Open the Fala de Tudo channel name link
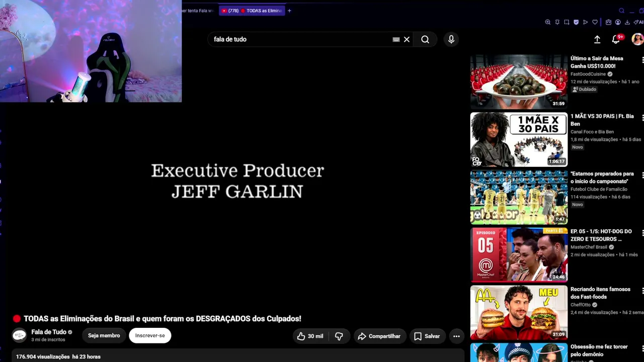644x362 pixels. [49, 332]
